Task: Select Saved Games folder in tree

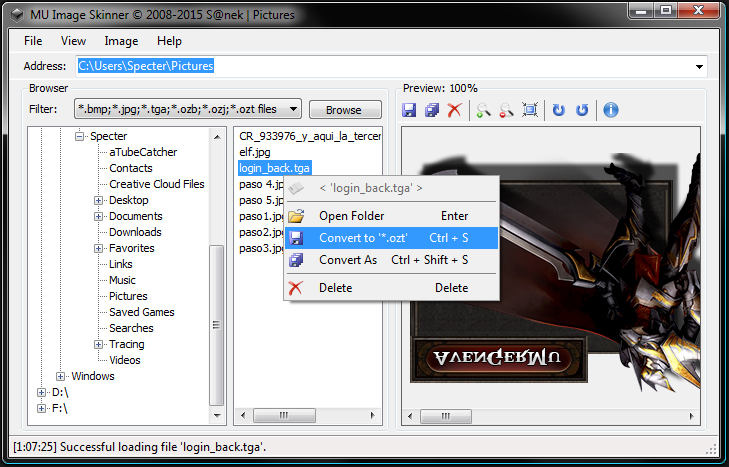Action: pyautogui.click(x=142, y=312)
